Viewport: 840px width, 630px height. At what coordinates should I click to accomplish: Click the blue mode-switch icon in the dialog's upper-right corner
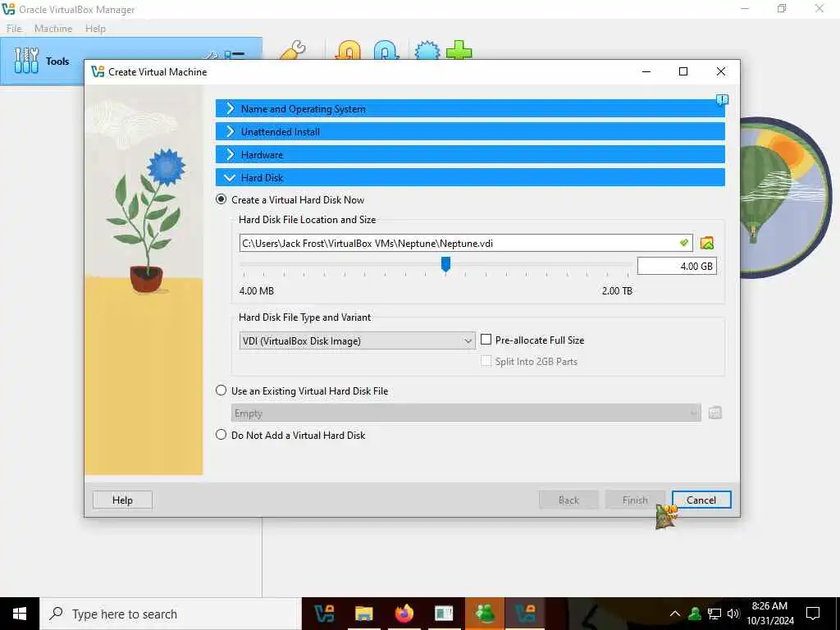coord(722,99)
